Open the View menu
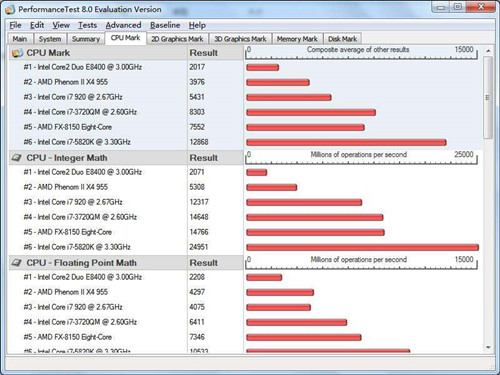The image size is (500, 375). [61, 25]
